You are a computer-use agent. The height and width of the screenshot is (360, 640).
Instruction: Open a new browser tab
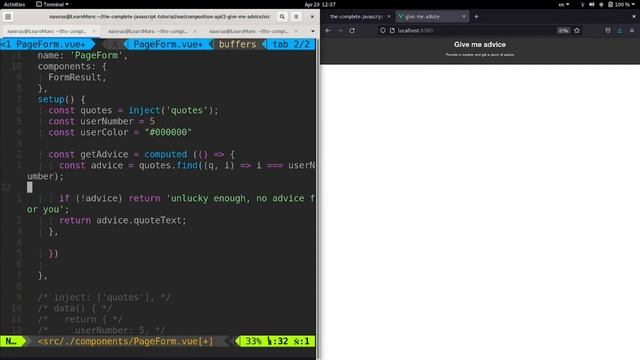(476, 17)
